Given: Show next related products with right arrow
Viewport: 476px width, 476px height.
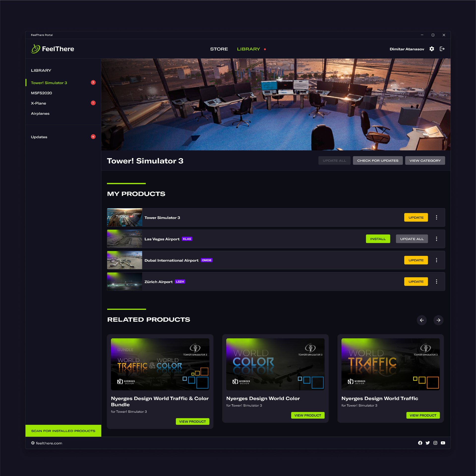Looking at the screenshot, I should tap(438, 320).
